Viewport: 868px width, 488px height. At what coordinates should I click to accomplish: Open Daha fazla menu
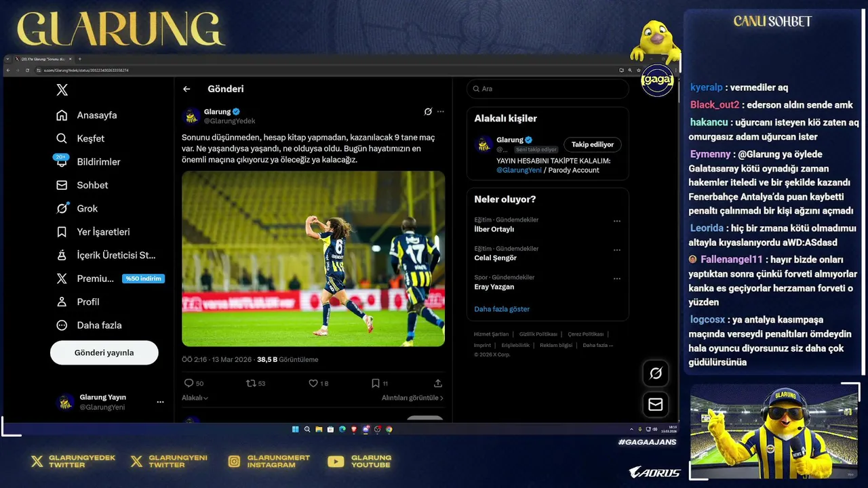[x=88, y=325]
